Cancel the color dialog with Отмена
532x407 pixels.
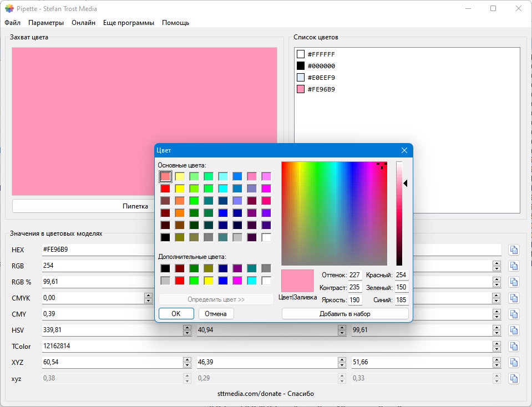point(216,314)
